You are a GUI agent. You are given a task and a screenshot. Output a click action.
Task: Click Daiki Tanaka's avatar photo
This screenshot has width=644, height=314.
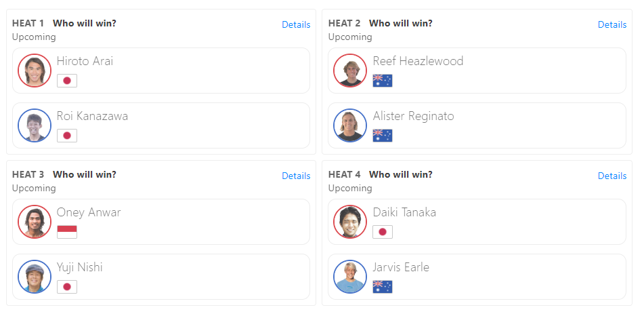click(x=350, y=222)
